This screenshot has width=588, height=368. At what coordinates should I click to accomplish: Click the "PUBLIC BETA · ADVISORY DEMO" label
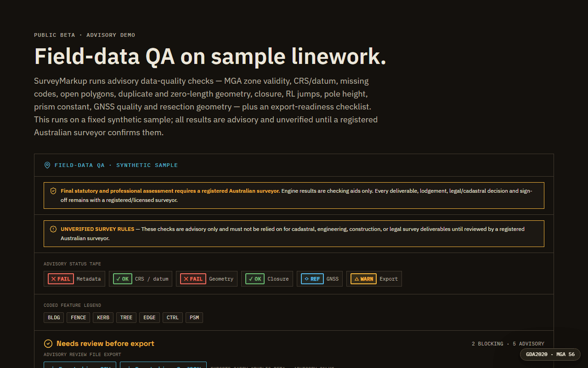pos(85,35)
